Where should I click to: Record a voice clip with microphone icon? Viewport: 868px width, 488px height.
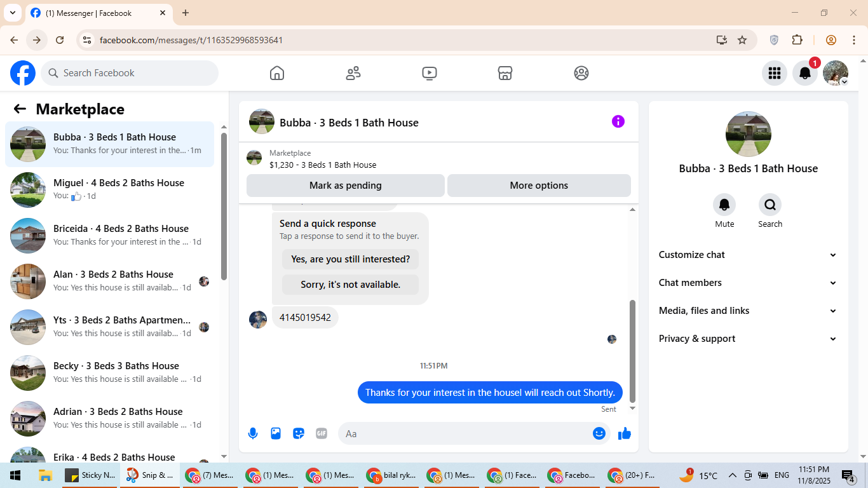coord(253,433)
